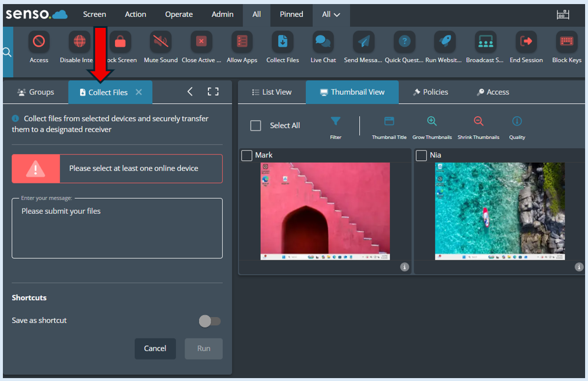Click the Collect Files toolbar icon
Screen dimensions: 588x381
[282, 42]
